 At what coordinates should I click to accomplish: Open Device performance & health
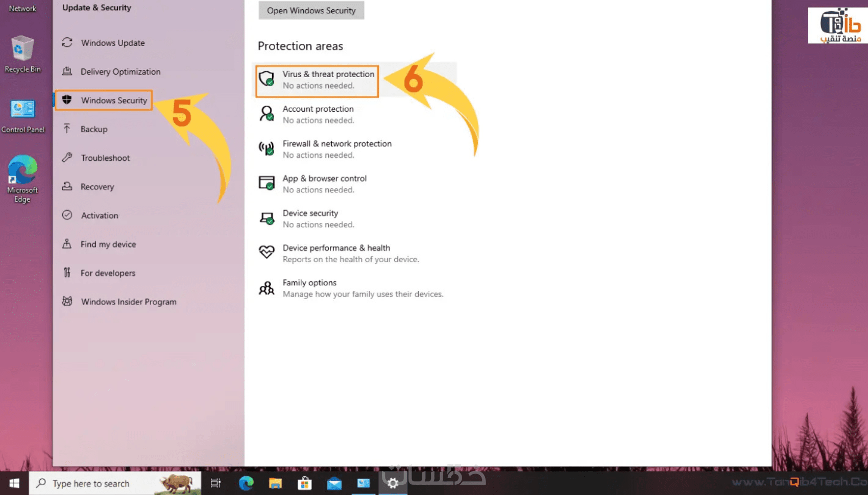[339, 253]
